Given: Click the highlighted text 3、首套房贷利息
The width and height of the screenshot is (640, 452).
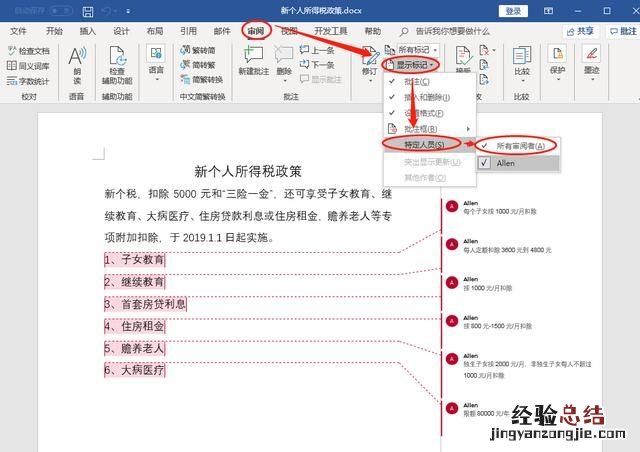Looking at the screenshot, I should (145, 304).
